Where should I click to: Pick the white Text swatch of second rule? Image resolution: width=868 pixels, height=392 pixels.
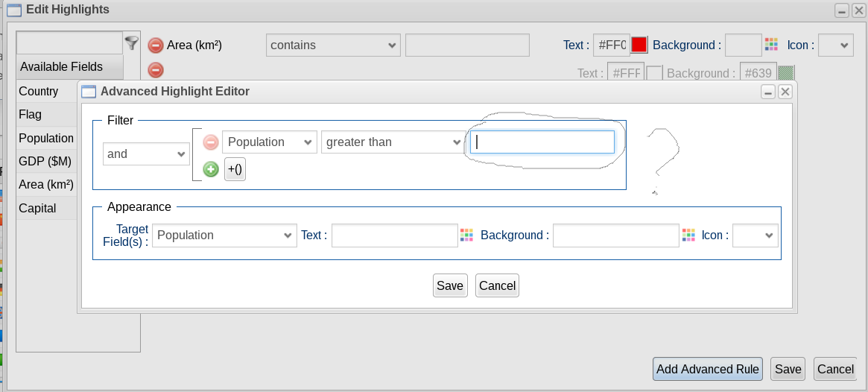[655, 73]
